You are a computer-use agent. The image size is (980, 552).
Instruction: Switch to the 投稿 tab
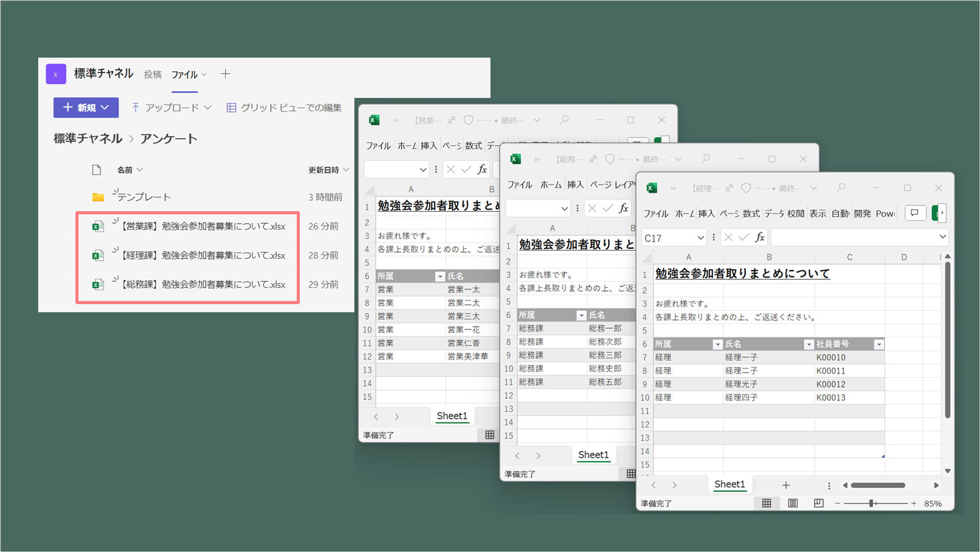tap(153, 74)
